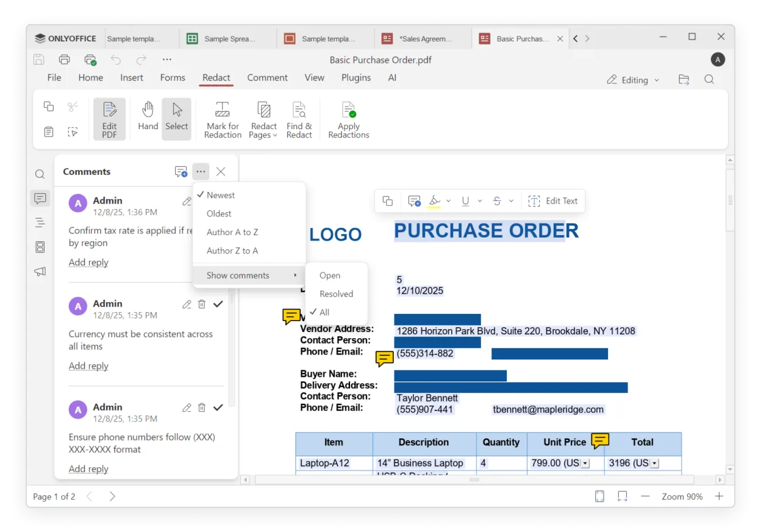
Task: Open the Redact Pages dropdown
Action: pyautogui.click(x=263, y=119)
